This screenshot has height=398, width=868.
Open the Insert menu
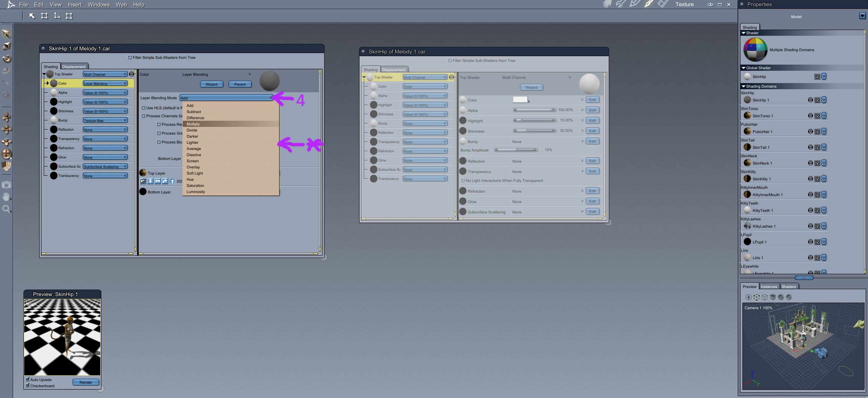(x=75, y=5)
